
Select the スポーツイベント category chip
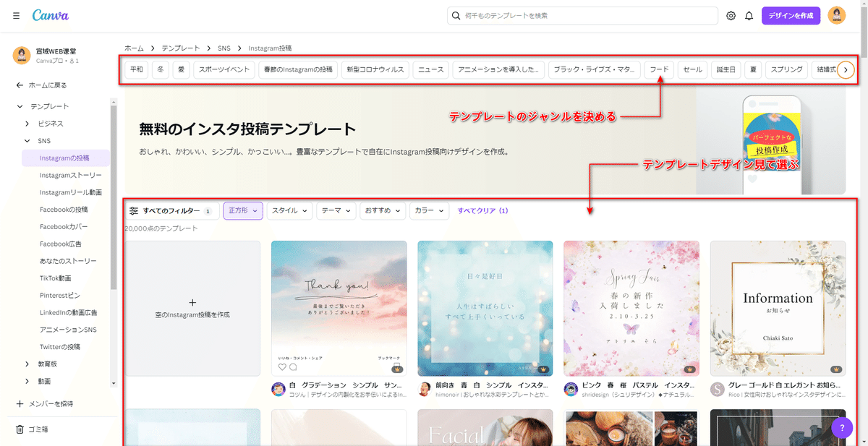click(224, 69)
